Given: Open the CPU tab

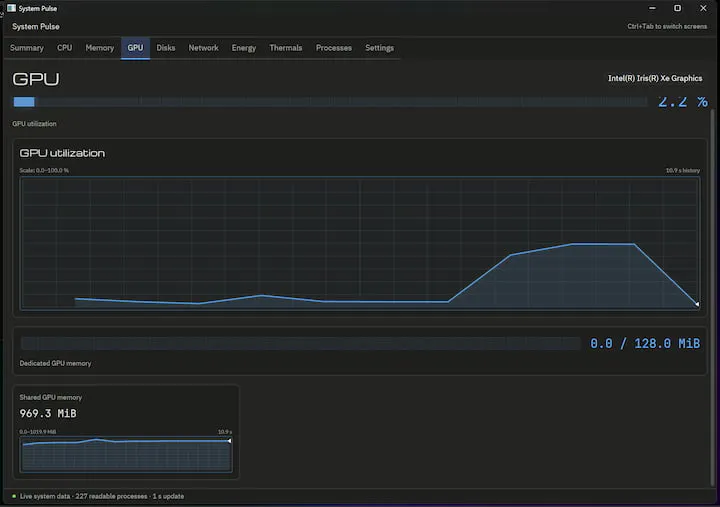Looking at the screenshot, I should tap(64, 48).
